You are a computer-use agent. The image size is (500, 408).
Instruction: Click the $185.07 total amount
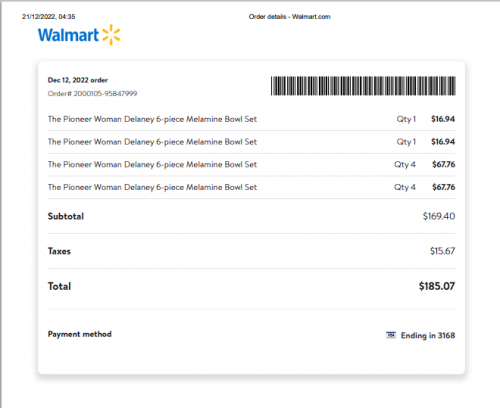click(437, 286)
